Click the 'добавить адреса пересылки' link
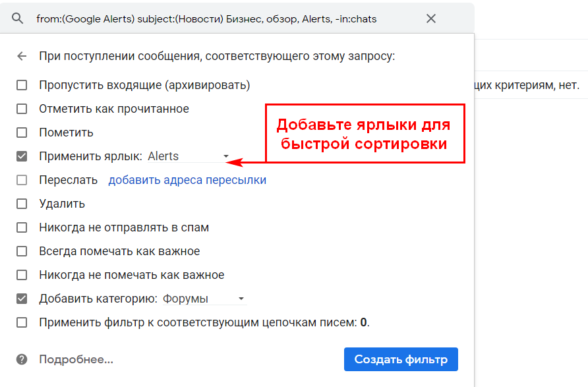 click(187, 180)
